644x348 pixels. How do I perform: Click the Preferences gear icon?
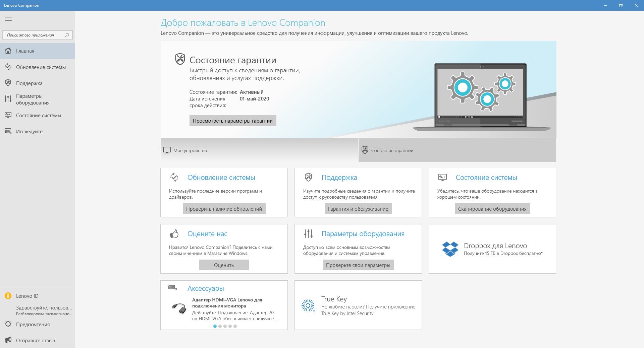coord(8,324)
